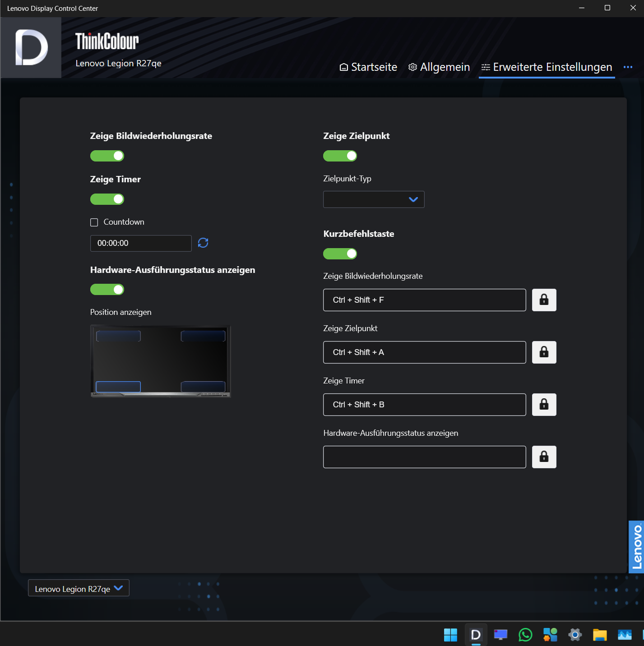Viewport: 644px width, 646px height.
Task: Click Display Control Center taskbar icon
Action: click(x=476, y=635)
